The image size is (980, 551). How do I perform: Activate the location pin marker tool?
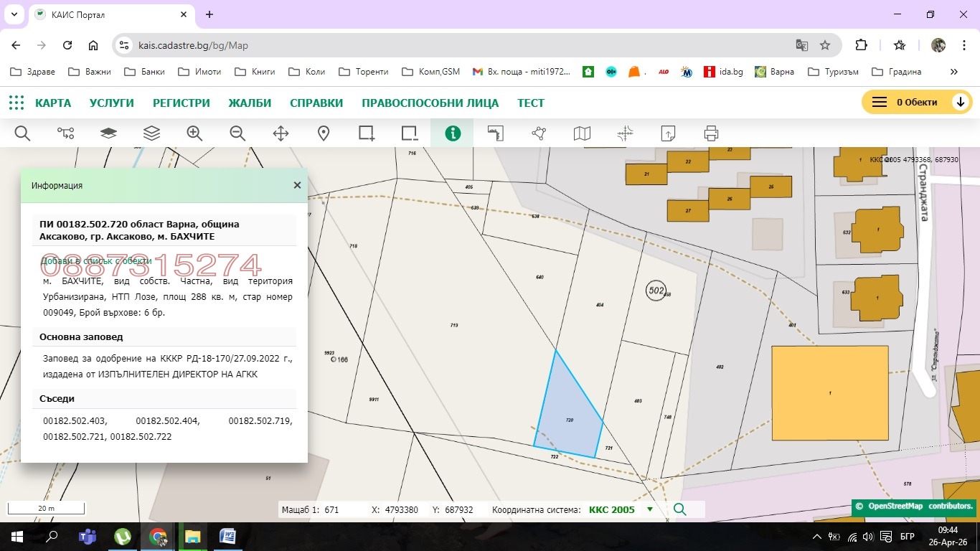pos(324,133)
